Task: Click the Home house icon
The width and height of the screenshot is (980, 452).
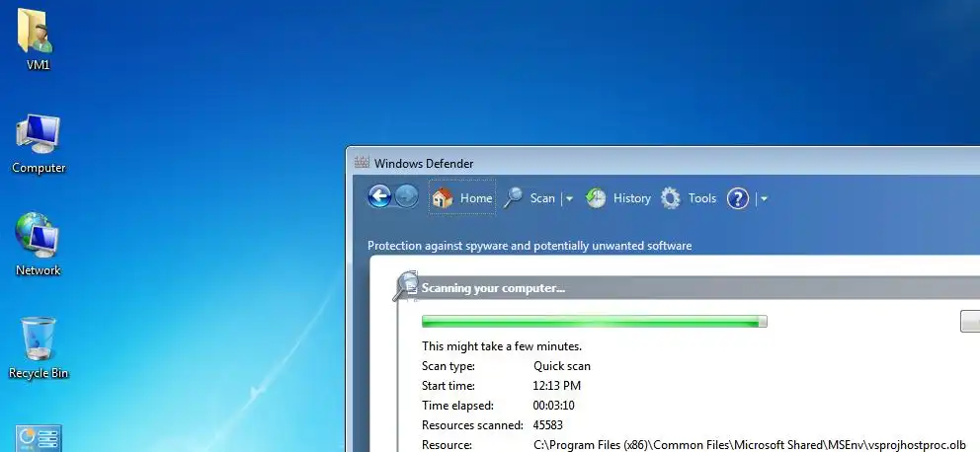Action: tap(442, 198)
